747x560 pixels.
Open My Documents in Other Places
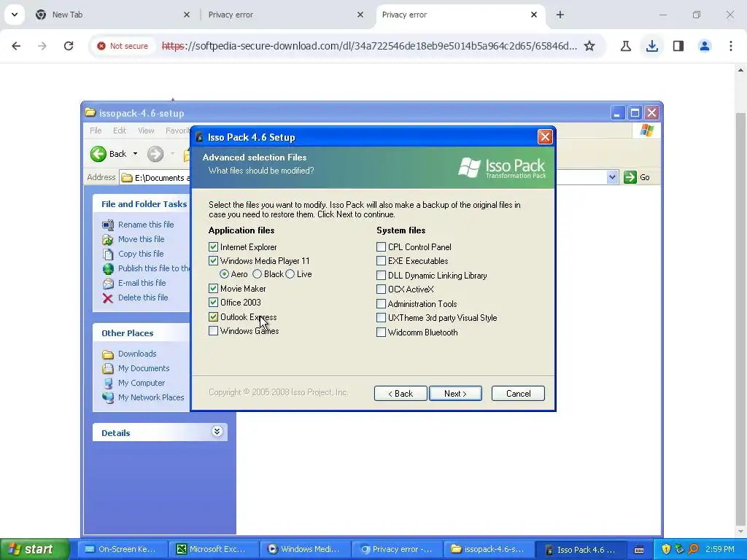tap(144, 368)
